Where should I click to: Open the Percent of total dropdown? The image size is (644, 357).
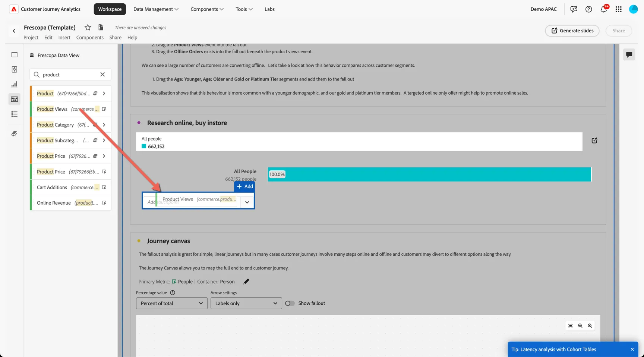click(x=171, y=303)
